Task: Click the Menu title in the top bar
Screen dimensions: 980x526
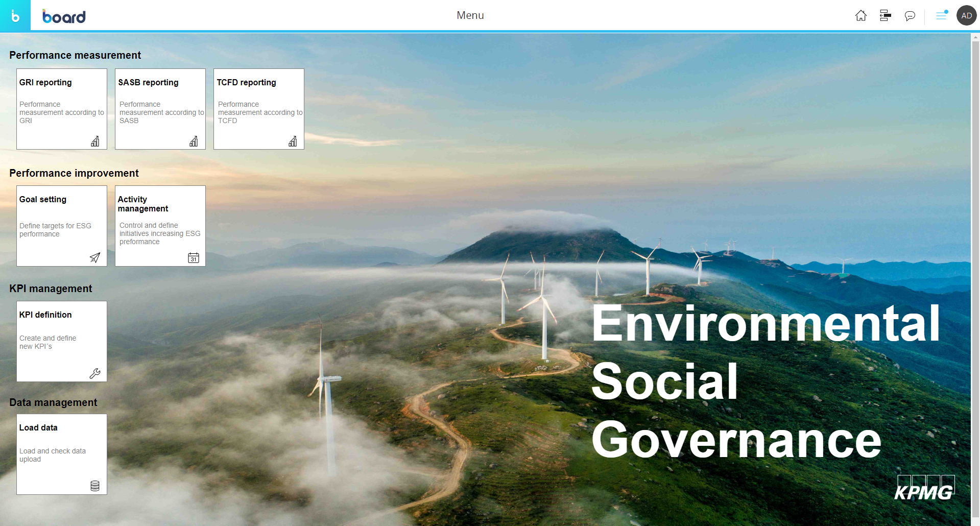Action: pos(470,15)
